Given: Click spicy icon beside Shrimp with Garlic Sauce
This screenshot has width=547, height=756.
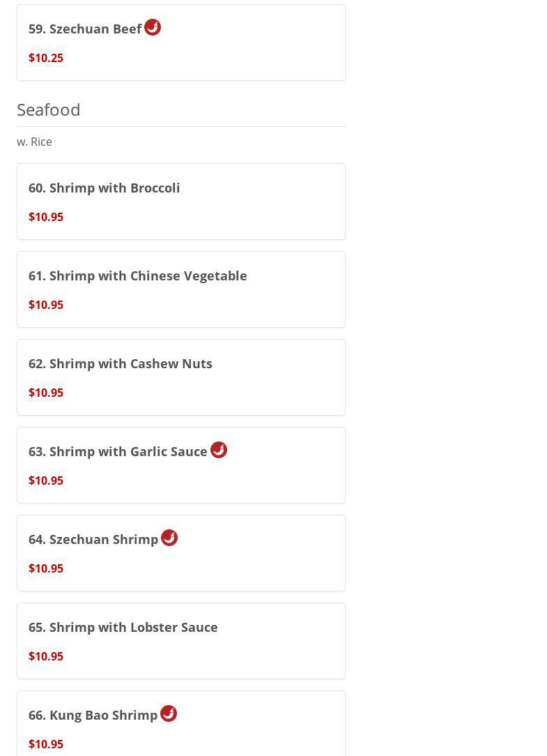Looking at the screenshot, I should 219,450.
